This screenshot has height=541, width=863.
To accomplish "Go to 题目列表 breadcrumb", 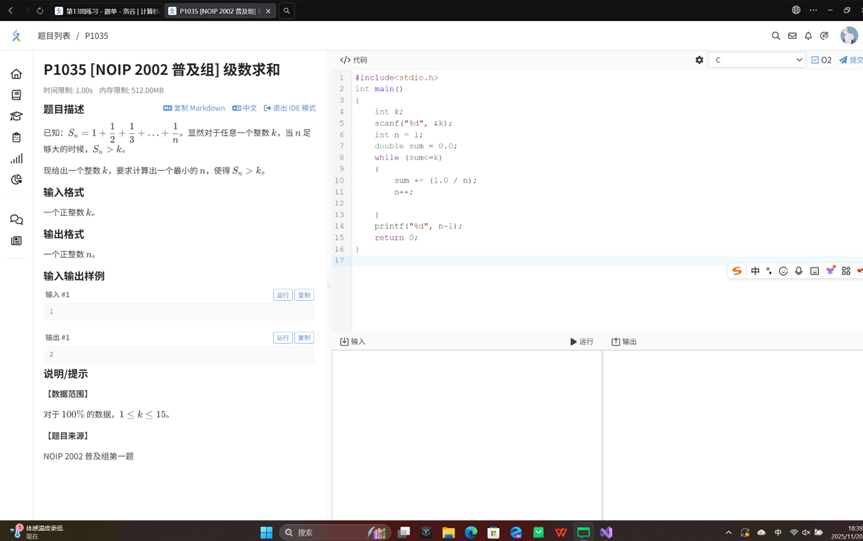I will [x=54, y=36].
